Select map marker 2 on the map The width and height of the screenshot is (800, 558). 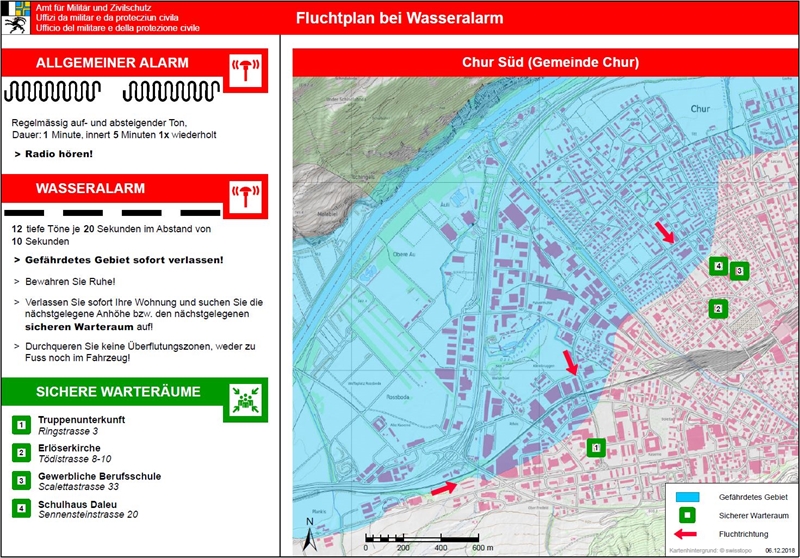tap(717, 309)
